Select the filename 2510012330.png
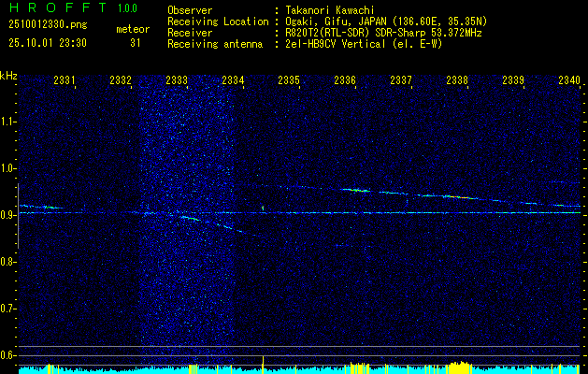Viewport: 588px width, 374px height. click(x=48, y=25)
